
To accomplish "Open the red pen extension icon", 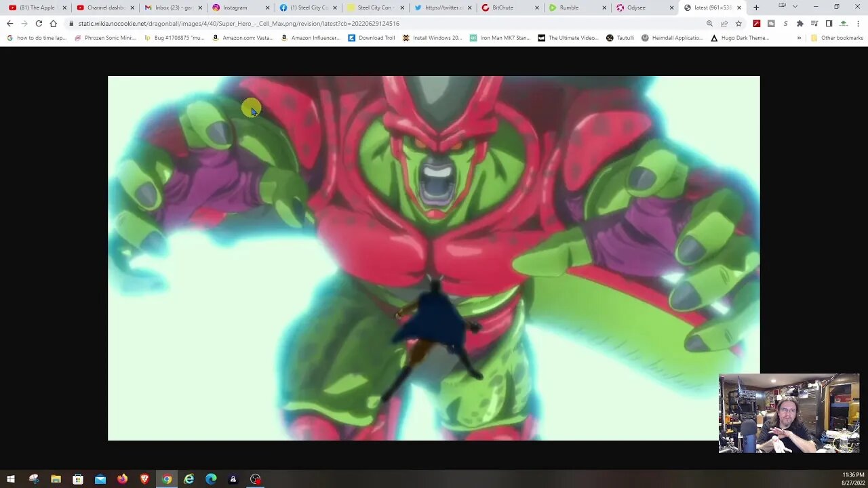I will tap(757, 23).
